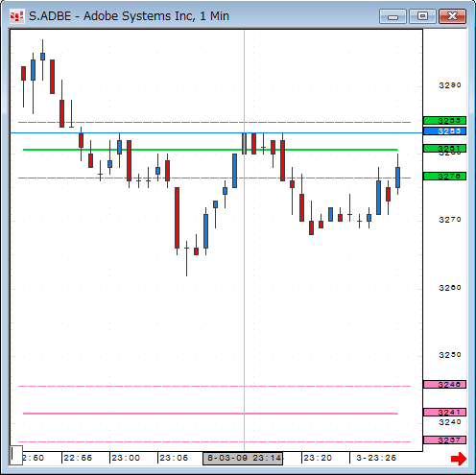Screen dimensions: 476x475
Task: Click the solid pink horizontal line at 3241
Action: click(210, 414)
